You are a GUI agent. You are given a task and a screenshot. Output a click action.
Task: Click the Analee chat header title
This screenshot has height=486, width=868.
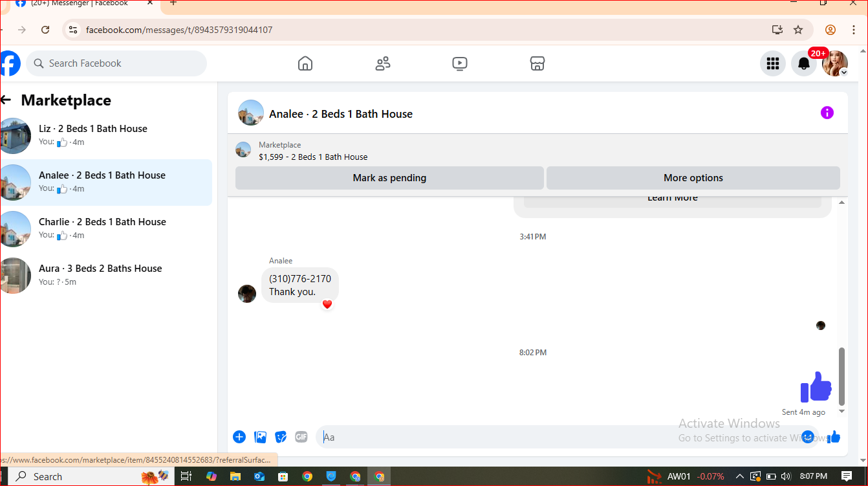[341, 114]
